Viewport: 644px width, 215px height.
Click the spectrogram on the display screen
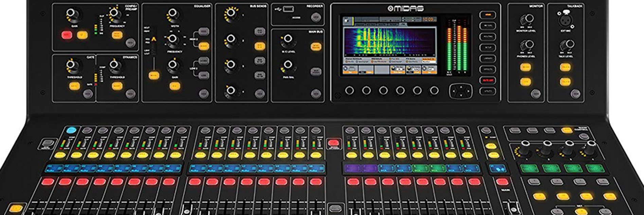point(389,42)
